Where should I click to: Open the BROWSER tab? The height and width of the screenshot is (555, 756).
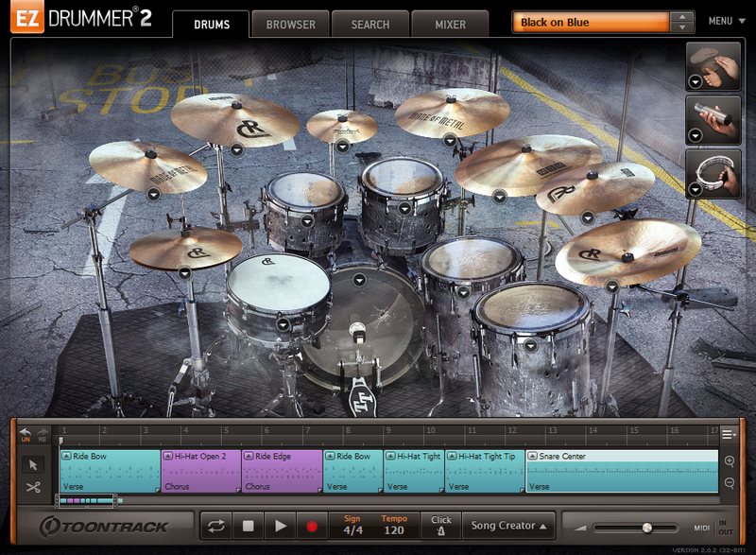click(291, 24)
